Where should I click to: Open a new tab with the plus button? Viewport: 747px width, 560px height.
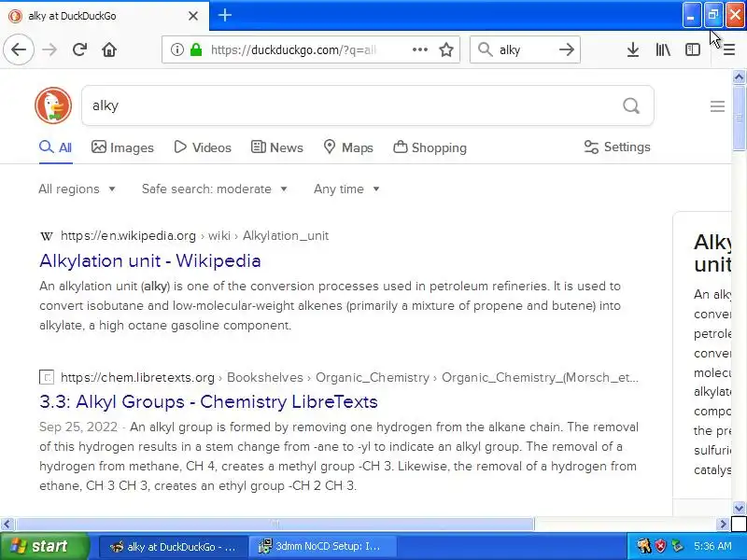pyautogui.click(x=224, y=15)
